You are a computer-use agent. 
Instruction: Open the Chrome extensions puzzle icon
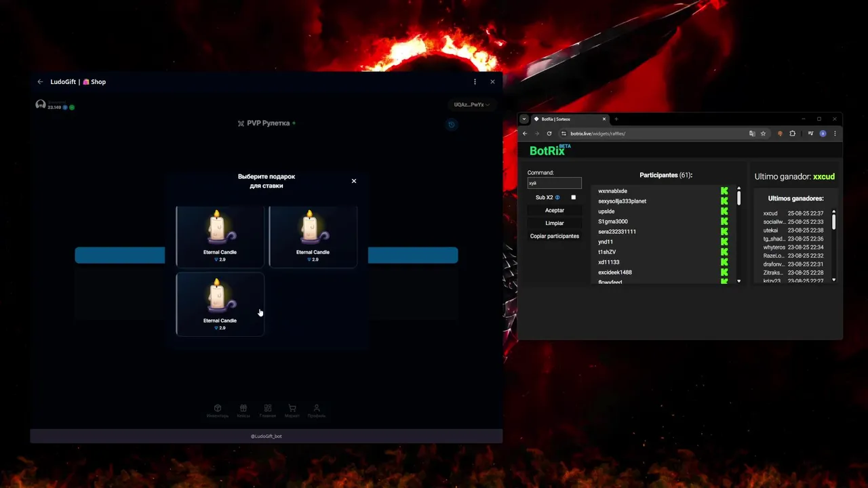pyautogui.click(x=792, y=134)
